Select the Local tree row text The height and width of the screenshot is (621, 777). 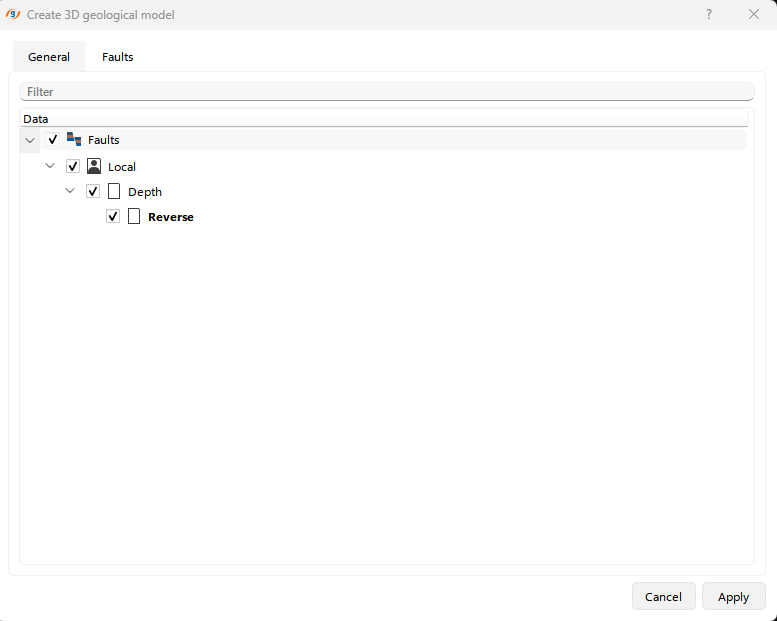click(122, 167)
